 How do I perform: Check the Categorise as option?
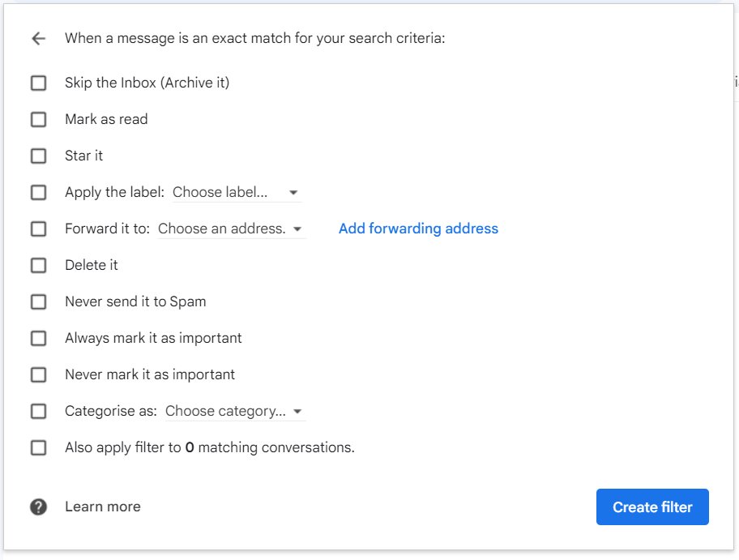(38, 411)
